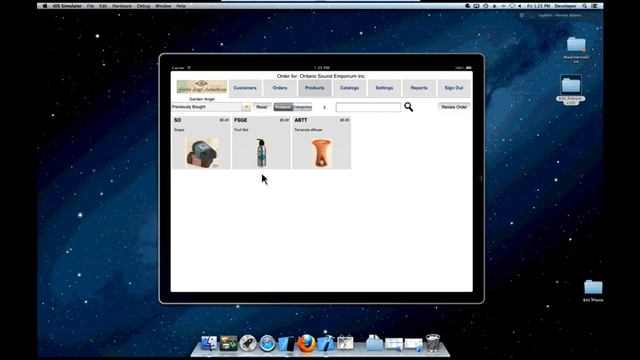Click the menu bar clock
The image size is (640, 360).
[538, 6]
